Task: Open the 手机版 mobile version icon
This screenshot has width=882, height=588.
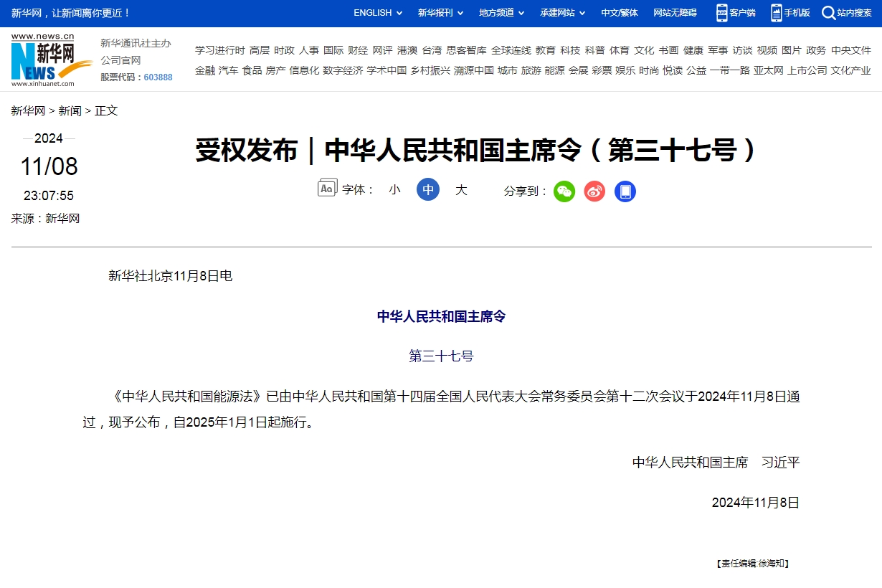Action: 777,13
